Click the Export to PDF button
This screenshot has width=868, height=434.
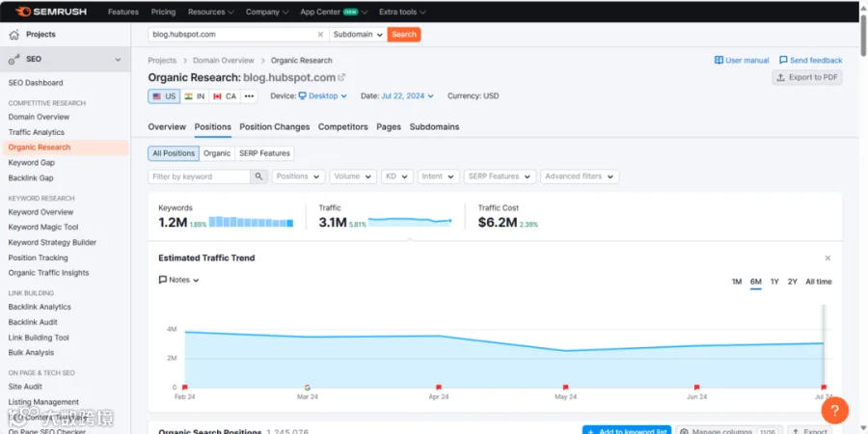[x=807, y=77]
